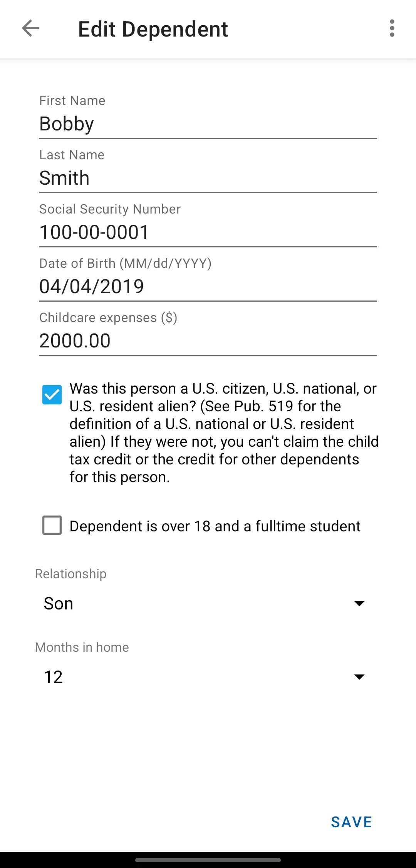The image size is (416, 868).
Task: Tap the Relationship label
Action: pos(71,574)
